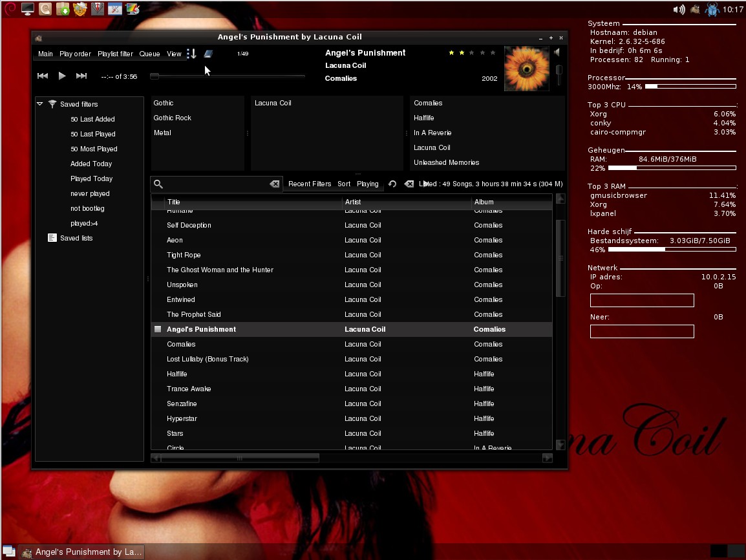Click the search magnifier icon
This screenshot has width=746, height=560.
click(x=158, y=184)
